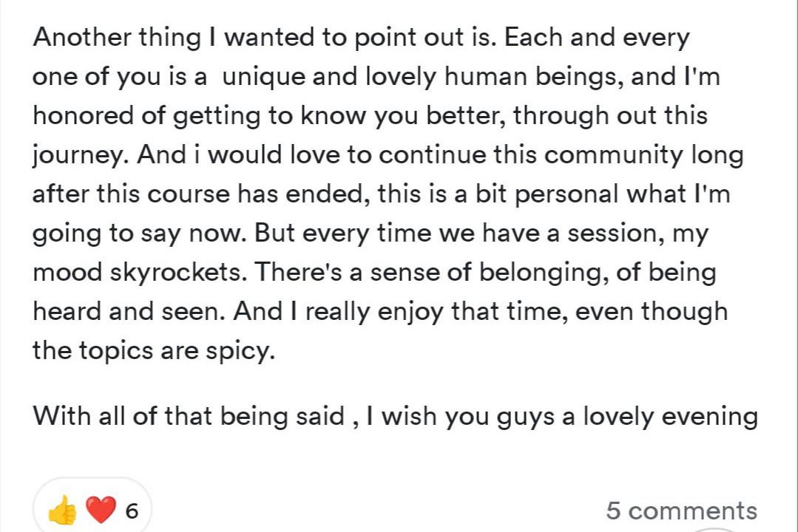The width and height of the screenshot is (798, 532).
Task: Click the thumbs up reaction emoji
Action: tap(62, 511)
